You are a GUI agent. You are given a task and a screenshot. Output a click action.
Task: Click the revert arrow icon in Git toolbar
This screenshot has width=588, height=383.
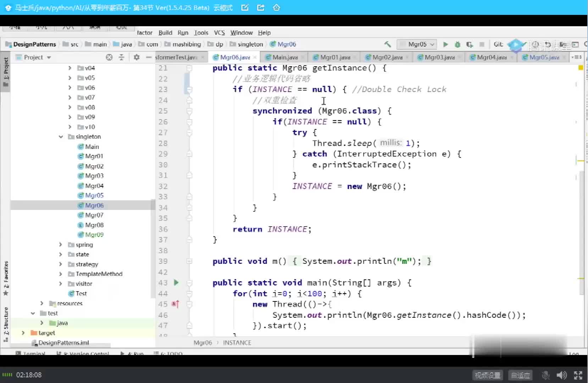click(x=548, y=44)
